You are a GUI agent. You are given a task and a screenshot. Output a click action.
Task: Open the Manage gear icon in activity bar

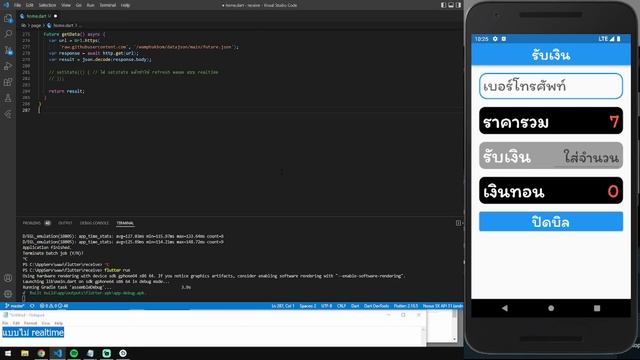[x=8, y=294]
